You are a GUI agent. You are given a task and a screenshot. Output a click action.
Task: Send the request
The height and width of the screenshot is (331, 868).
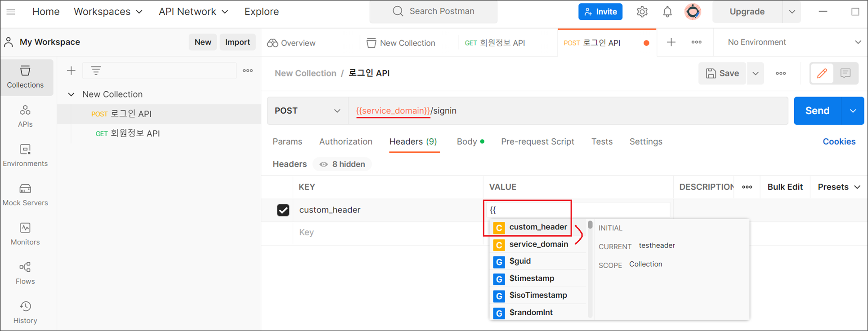pos(817,111)
